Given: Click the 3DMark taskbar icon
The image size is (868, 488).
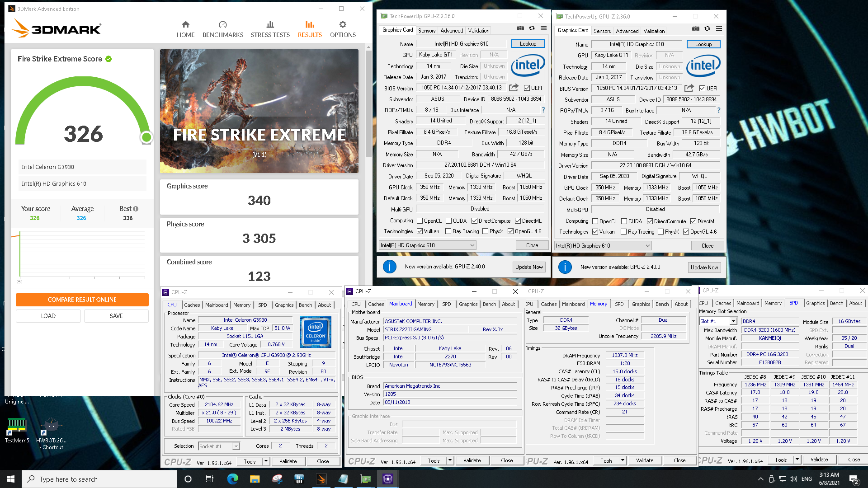Looking at the screenshot, I should point(321,479).
